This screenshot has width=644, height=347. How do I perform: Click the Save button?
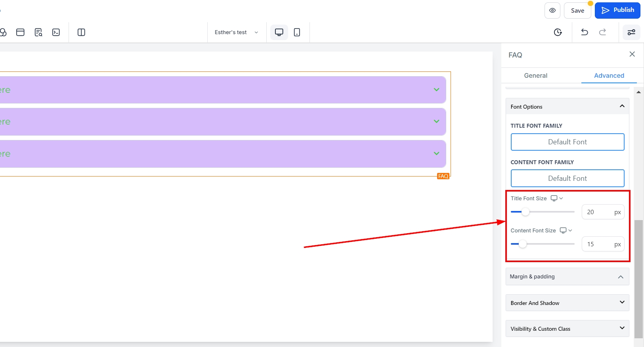[577, 11]
